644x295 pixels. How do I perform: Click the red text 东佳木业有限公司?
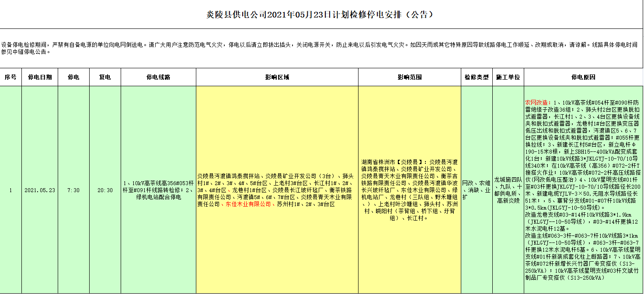[x=248, y=204]
